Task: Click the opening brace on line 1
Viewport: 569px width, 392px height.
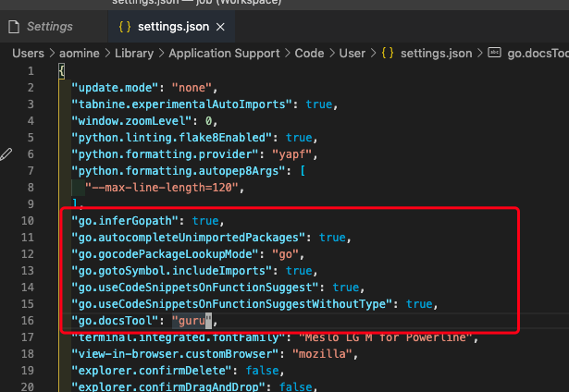Action: (x=62, y=71)
